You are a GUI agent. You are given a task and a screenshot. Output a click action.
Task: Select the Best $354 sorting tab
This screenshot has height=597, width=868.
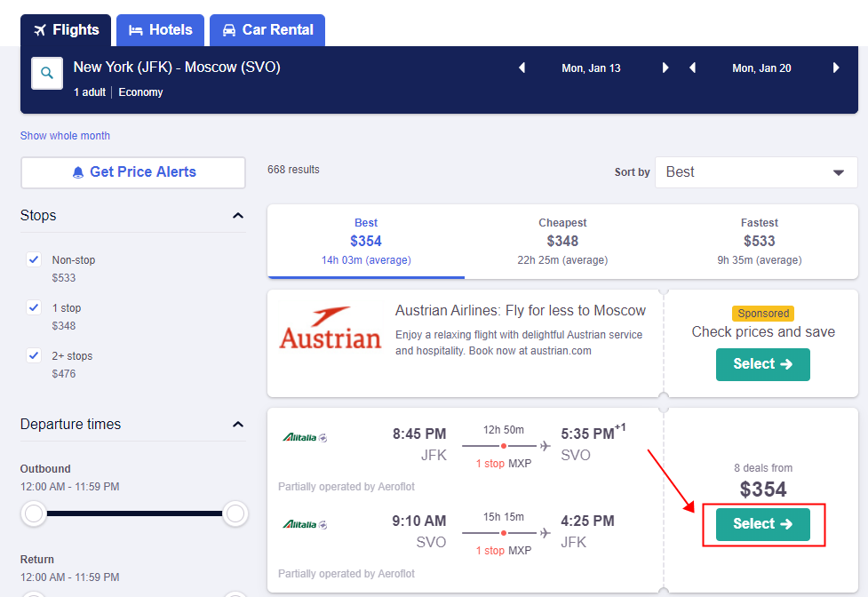click(x=366, y=242)
